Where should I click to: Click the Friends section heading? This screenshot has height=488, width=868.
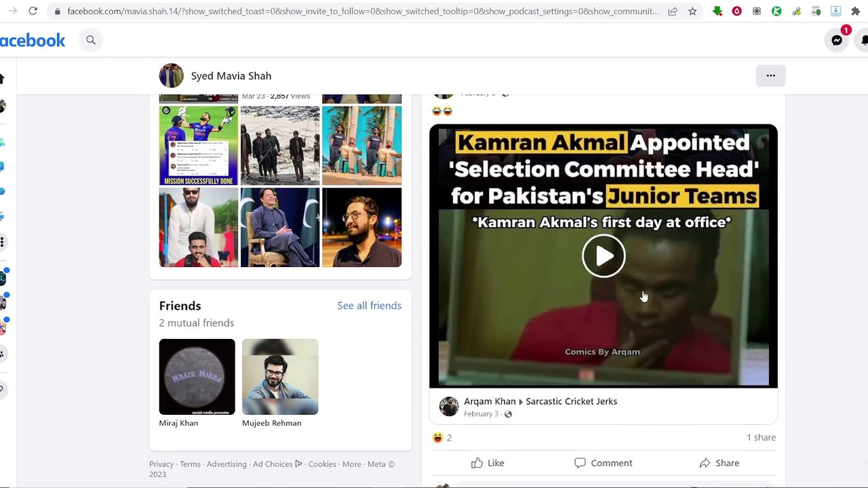click(180, 306)
